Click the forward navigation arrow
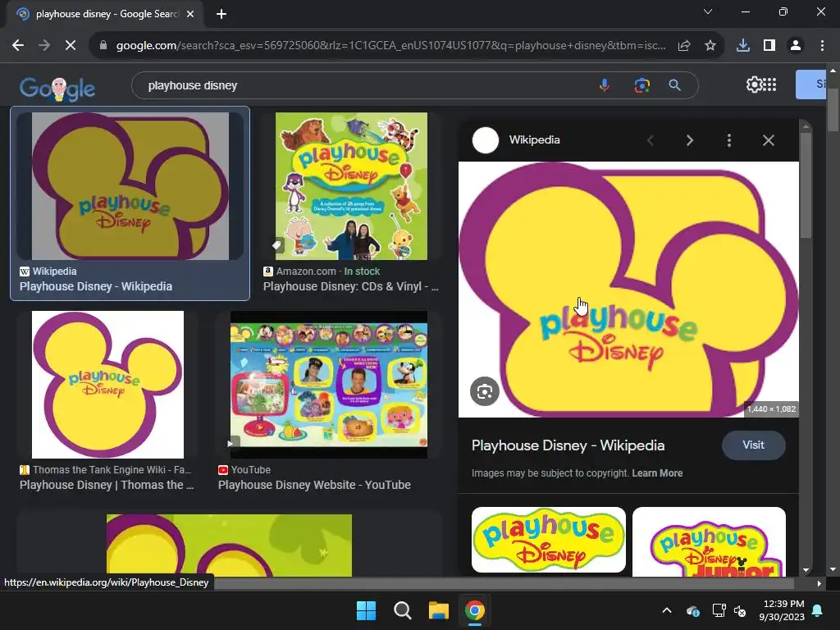The width and height of the screenshot is (840, 630). pyautogui.click(x=44, y=46)
